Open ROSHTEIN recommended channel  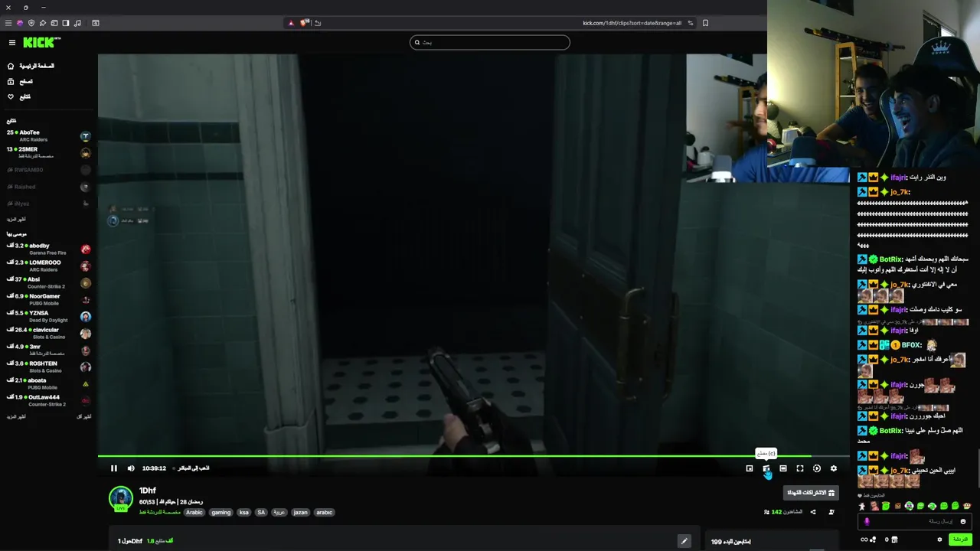pyautogui.click(x=49, y=367)
